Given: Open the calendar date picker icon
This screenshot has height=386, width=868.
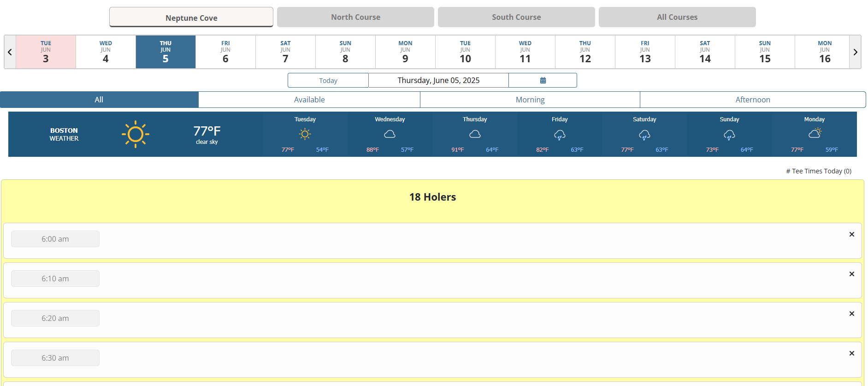Looking at the screenshot, I should pyautogui.click(x=543, y=80).
